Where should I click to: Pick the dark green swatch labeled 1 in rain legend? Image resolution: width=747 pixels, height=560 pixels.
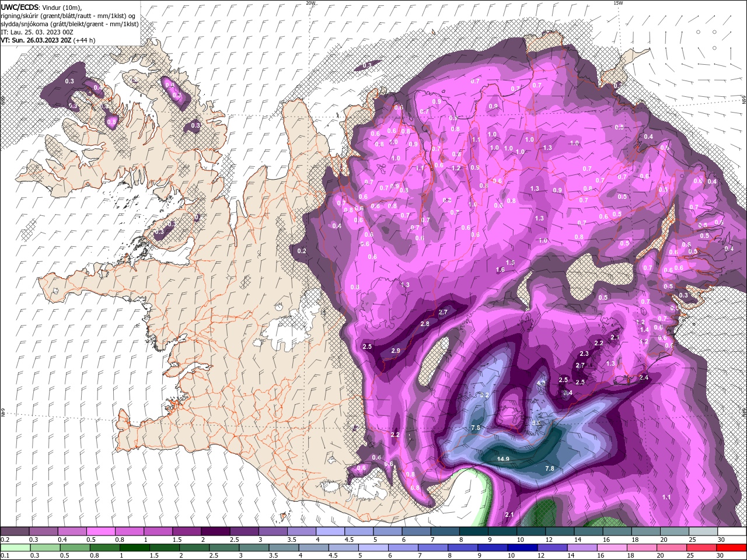tap(135, 548)
